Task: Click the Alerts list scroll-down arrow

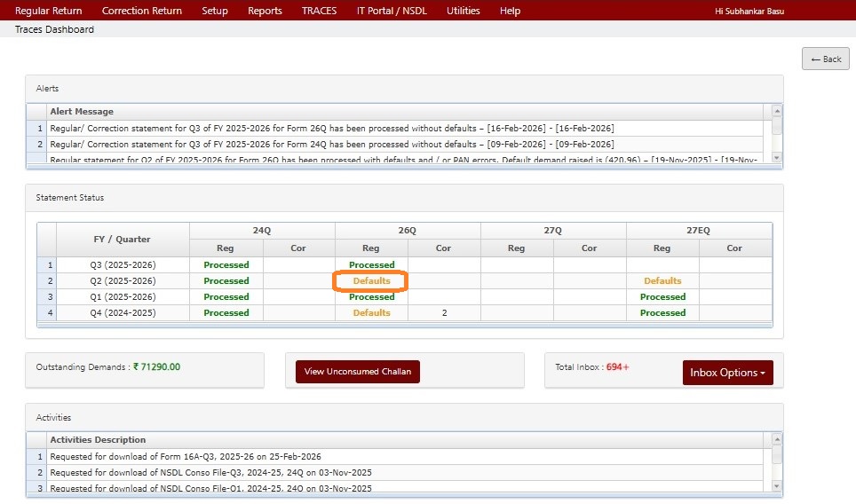Action: tap(777, 158)
